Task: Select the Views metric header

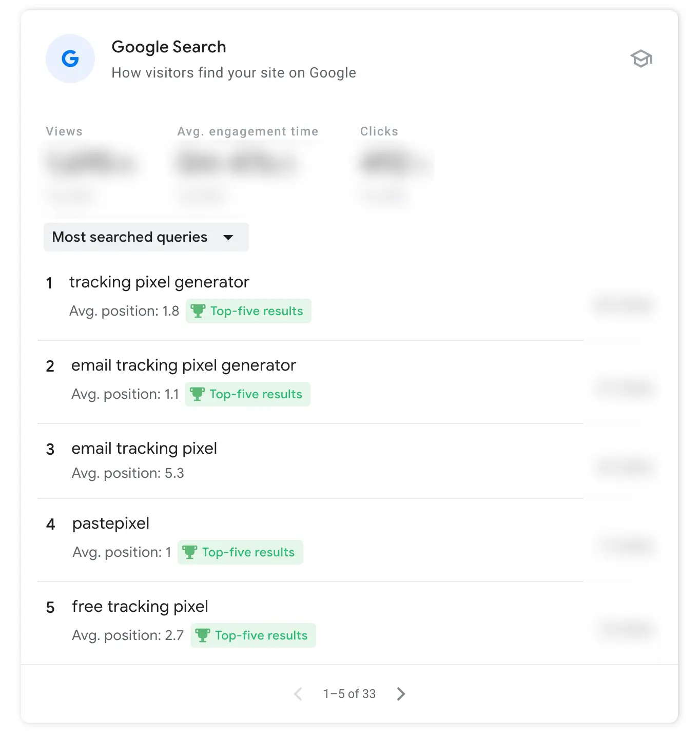Action: tap(64, 131)
